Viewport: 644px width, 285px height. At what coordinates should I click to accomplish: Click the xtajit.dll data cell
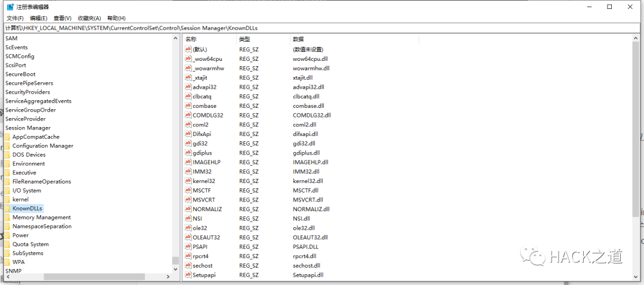pyautogui.click(x=302, y=78)
